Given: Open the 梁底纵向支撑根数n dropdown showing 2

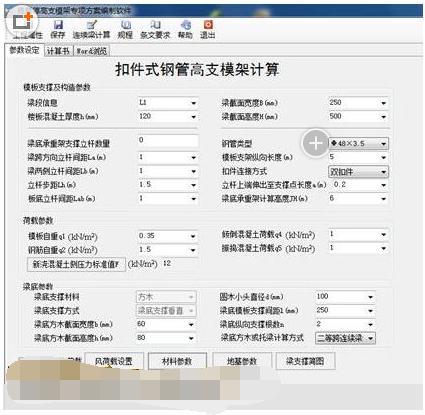Looking at the screenshot, I should tap(345, 324).
